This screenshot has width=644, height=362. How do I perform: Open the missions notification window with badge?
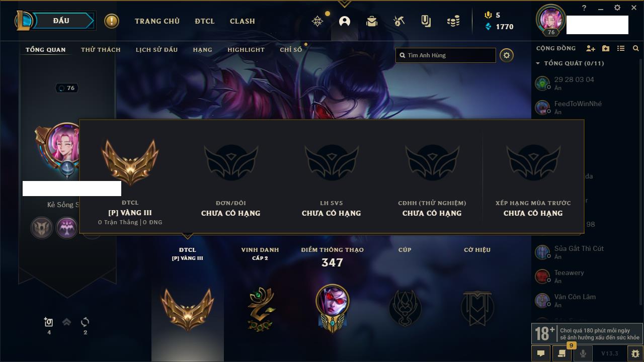561,353
